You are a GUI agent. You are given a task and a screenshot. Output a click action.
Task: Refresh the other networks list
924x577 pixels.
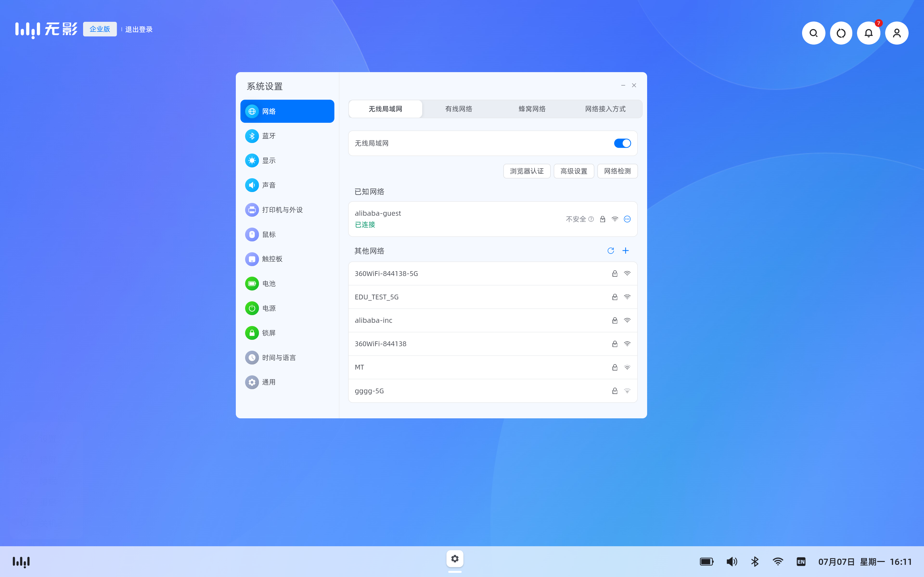point(611,251)
